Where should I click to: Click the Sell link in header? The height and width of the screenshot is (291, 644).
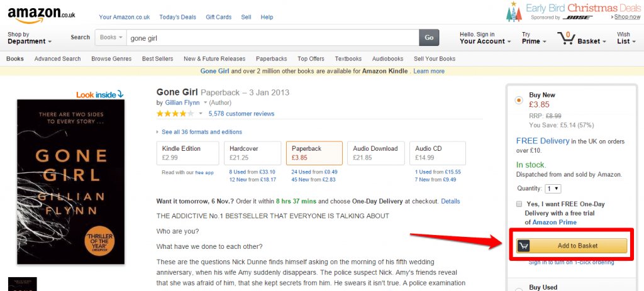(246, 17)
